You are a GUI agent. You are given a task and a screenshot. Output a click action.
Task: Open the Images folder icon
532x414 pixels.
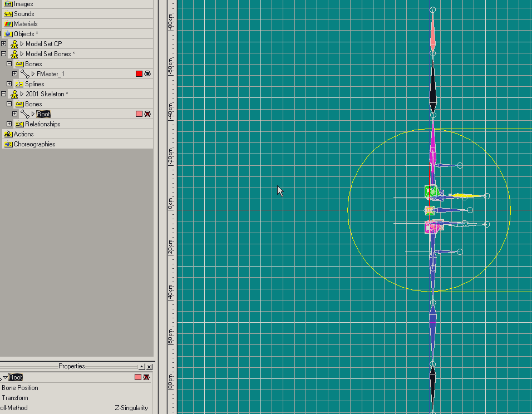pos(8,4)
